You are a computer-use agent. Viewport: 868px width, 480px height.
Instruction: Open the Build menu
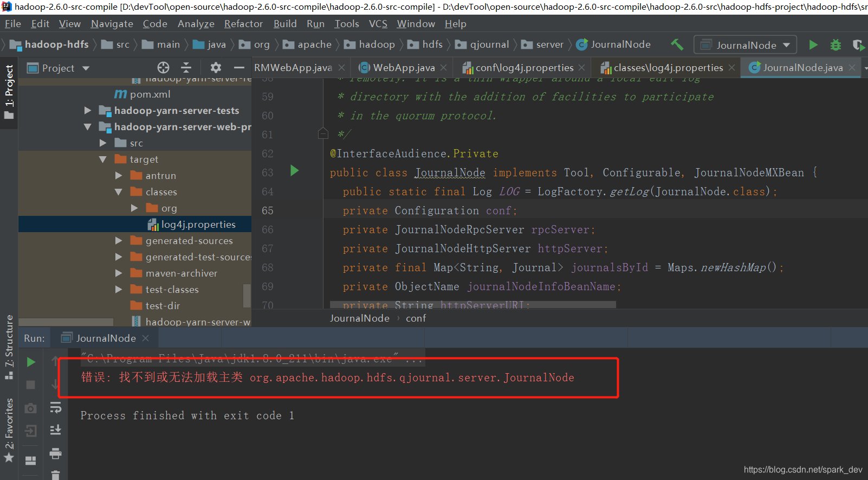(285, 24)
